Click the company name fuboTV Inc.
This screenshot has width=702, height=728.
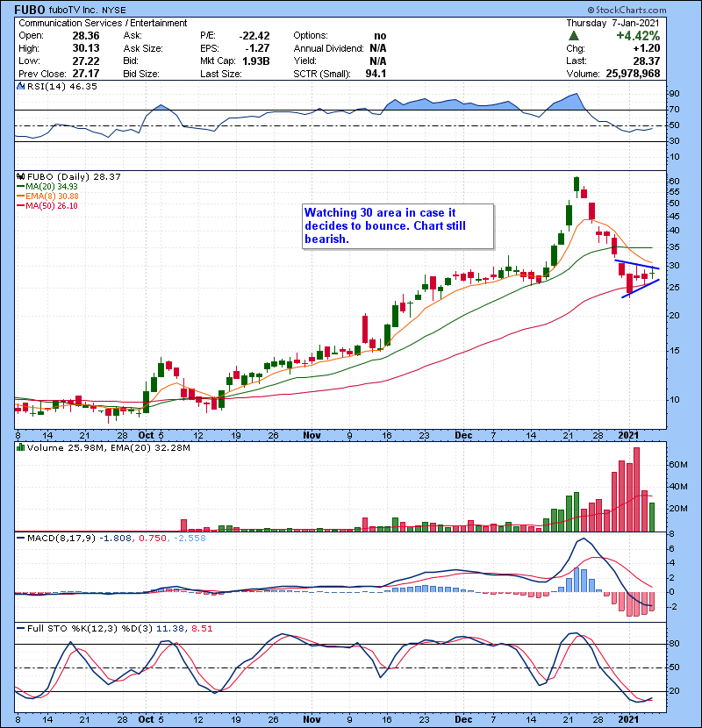[x=74, y=11]
